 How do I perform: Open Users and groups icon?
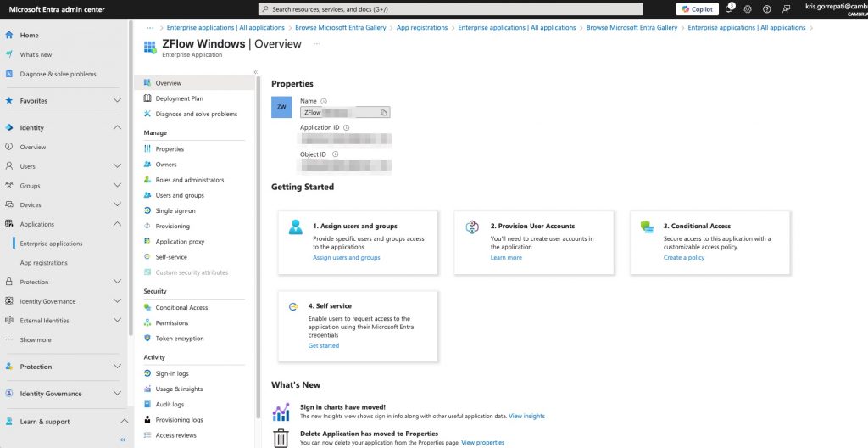point(147,195)
